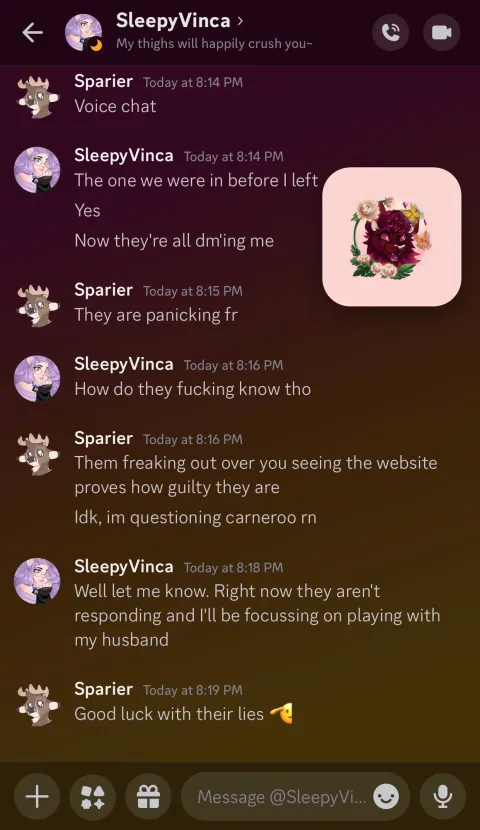This screenshot has width=480, height=830.
Task: Open the apps launcher icon
Action: click(93, 796)
